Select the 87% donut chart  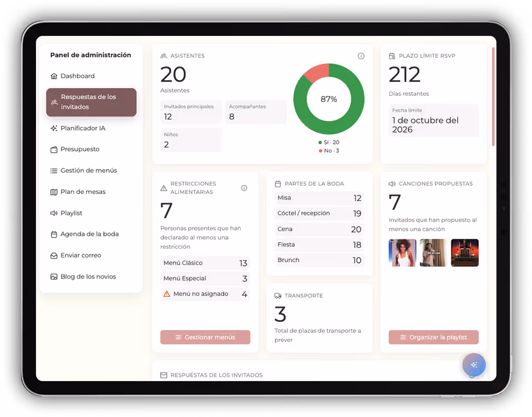tap(329, 99)
